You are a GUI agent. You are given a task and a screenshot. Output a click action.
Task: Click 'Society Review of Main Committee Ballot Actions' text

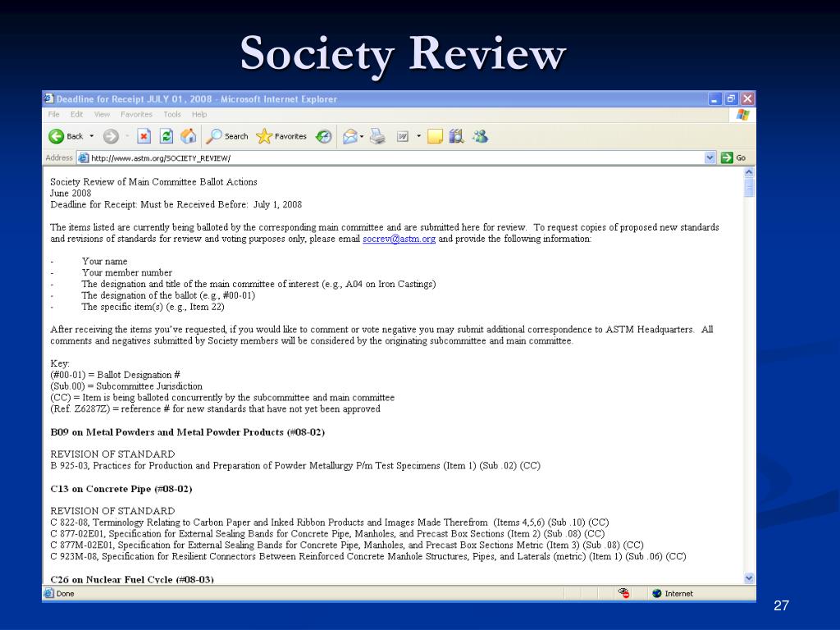[153, 182]
